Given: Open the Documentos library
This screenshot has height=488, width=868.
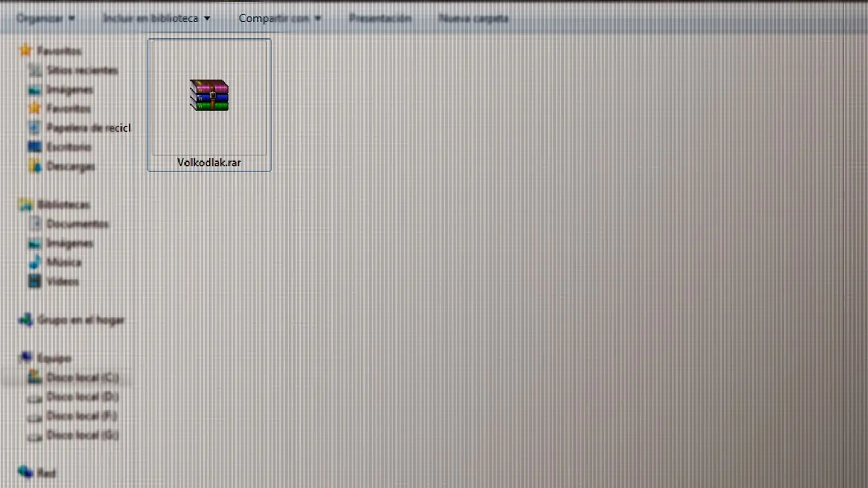Looking at the screenshot, I should 78,224.
